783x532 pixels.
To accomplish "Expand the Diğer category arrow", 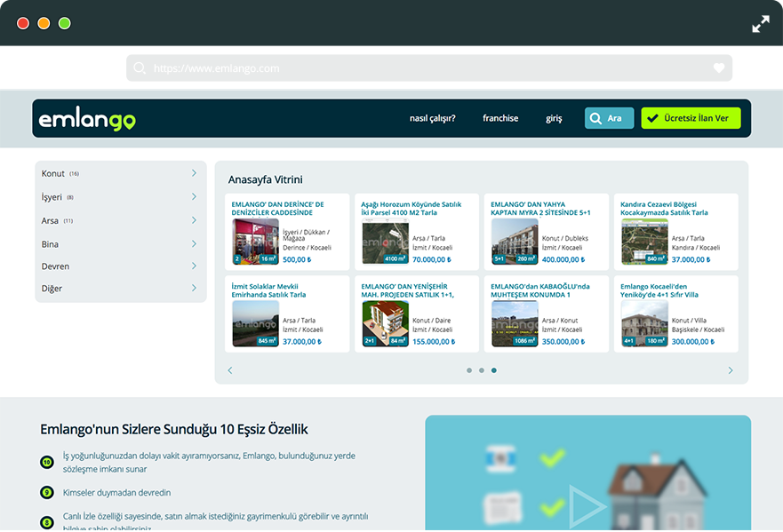I will [194, 288].
